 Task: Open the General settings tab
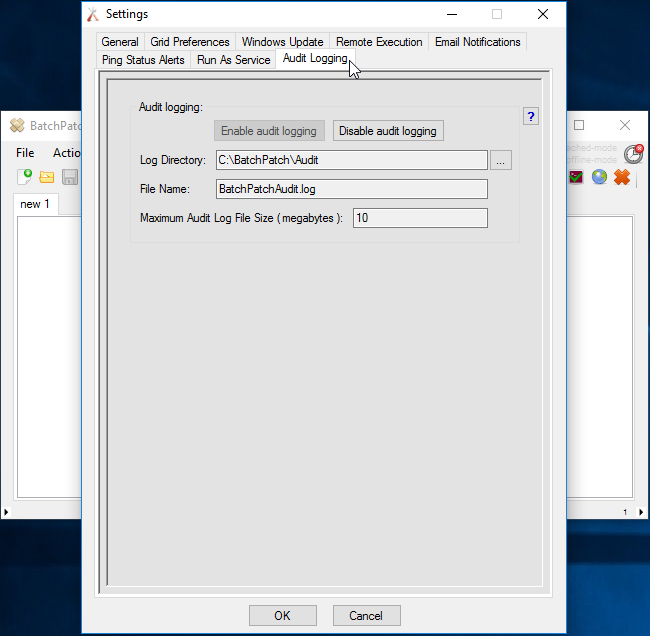coord(120,42)
